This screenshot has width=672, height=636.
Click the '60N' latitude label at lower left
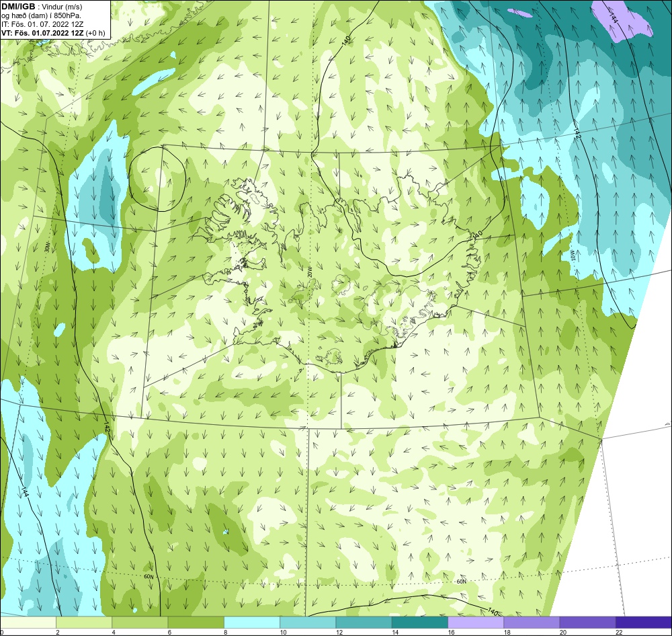tap(149, 577)
